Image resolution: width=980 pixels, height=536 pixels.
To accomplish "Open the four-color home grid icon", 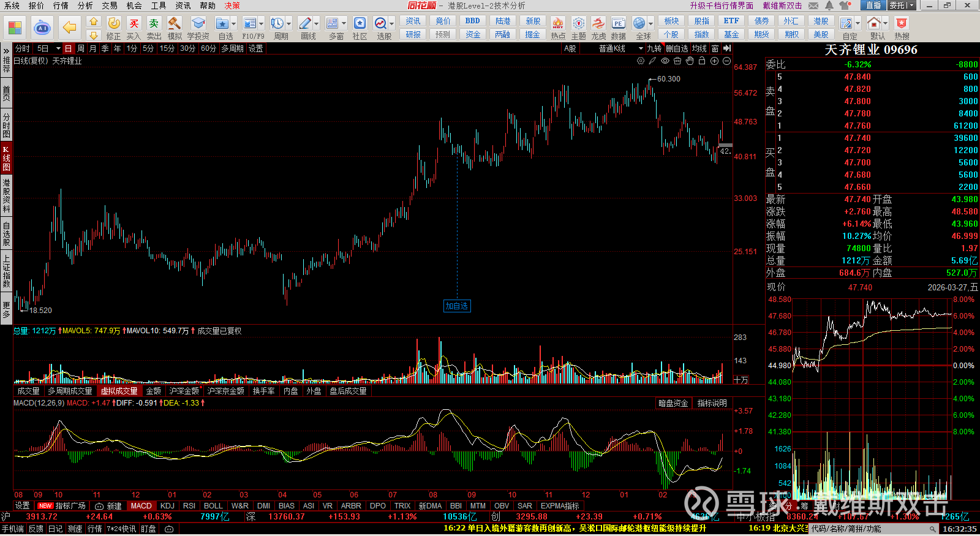I will [x=15, y=28].
